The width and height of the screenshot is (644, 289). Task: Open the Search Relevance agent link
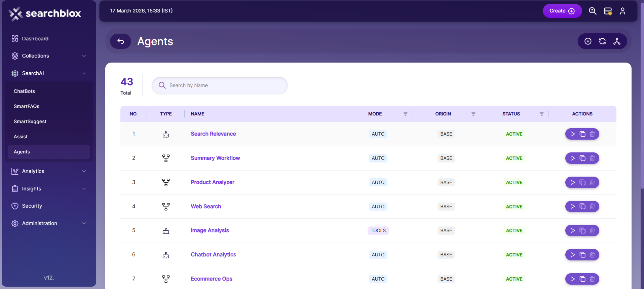coord(213,134)
